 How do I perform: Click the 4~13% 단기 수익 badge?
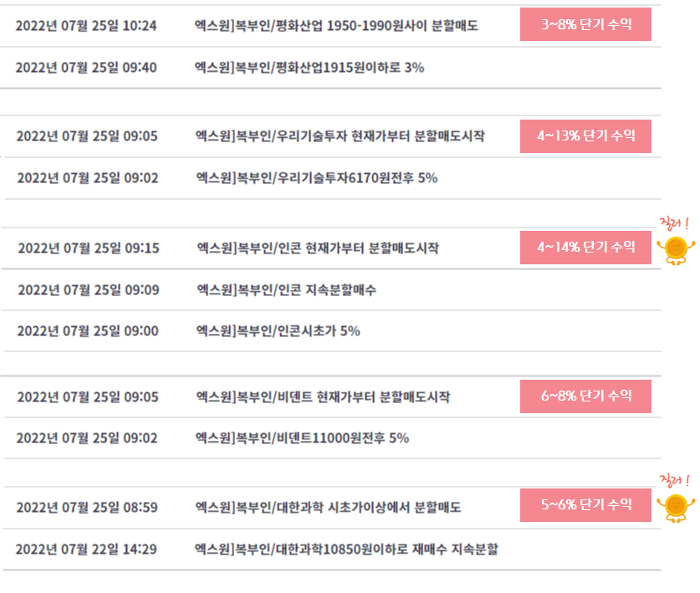(x=585, y=136)
